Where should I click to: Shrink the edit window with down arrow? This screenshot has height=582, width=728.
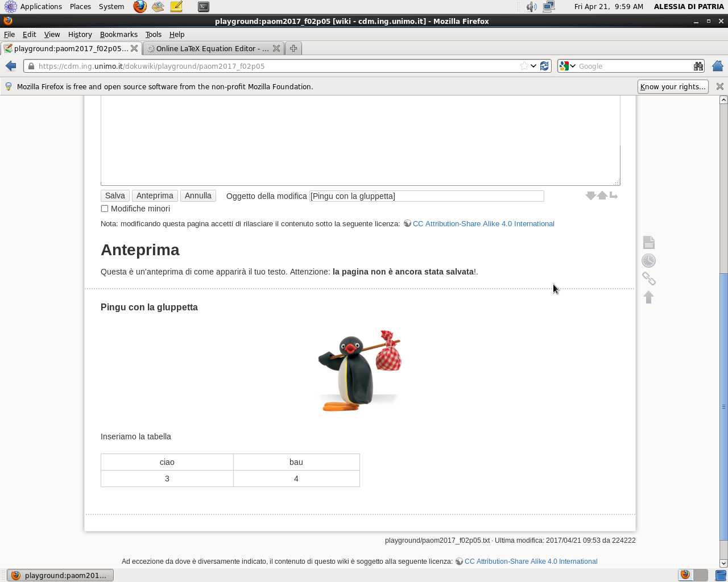[590, 196]
